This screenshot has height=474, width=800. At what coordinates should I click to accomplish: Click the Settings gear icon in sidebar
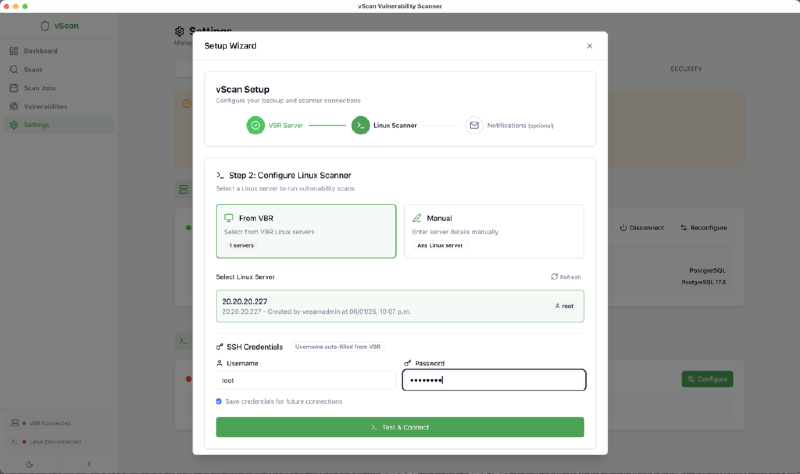click(x=14, y=125)
